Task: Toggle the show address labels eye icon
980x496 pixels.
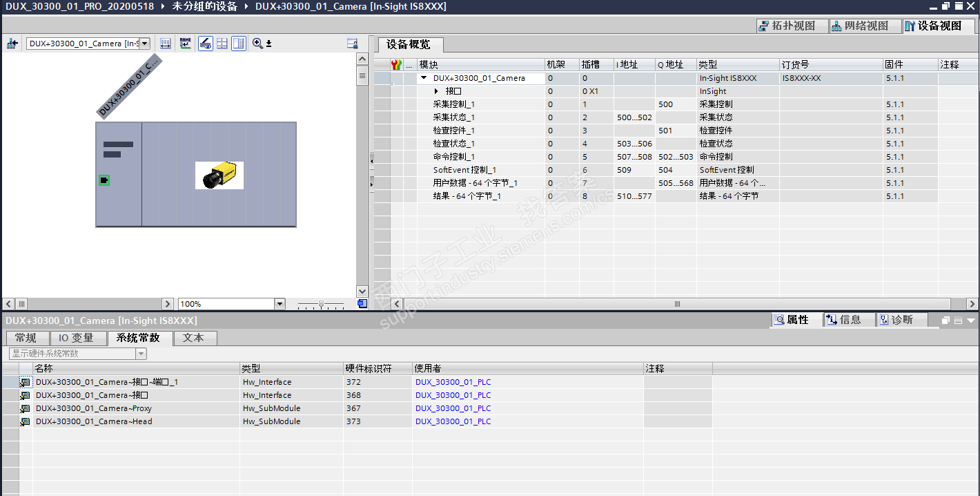Action: pyautogui.click(x=205, y=44)
